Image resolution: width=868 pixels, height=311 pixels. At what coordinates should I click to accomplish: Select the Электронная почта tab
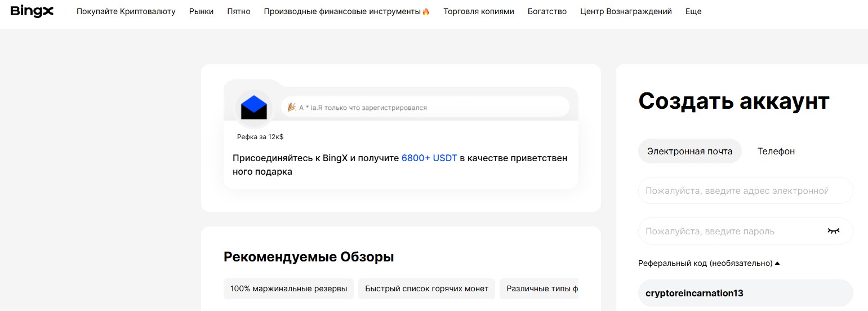tap(690, 151)
